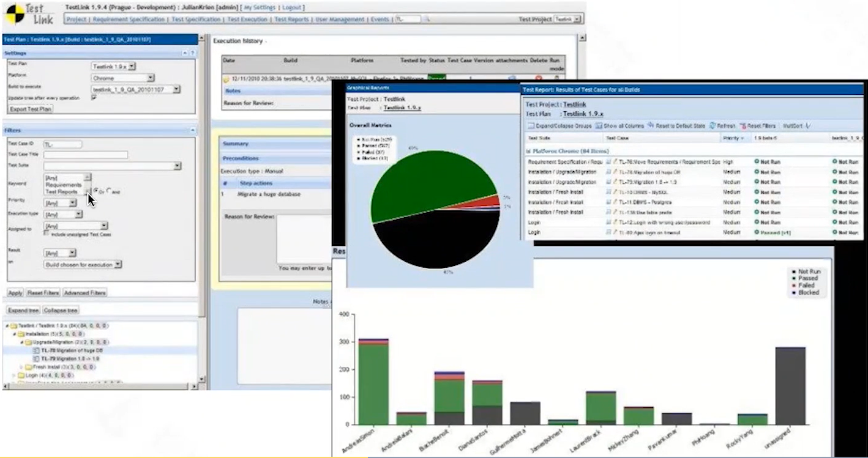The width and height of the screenshot is (868, 458).
Task: Open the Project menu
Action: tap(77, 20)
